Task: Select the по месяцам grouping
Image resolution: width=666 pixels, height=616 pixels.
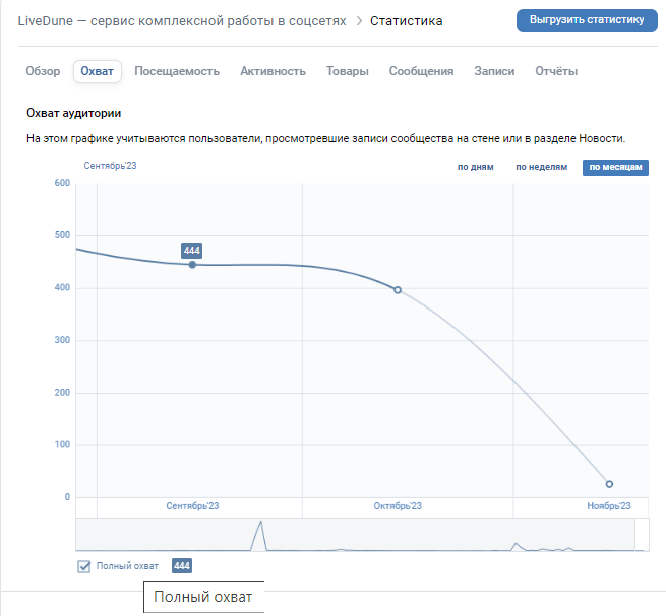Action: [615, 167]
